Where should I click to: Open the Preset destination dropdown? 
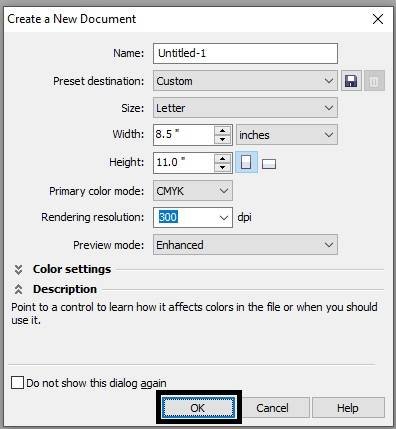245,81
